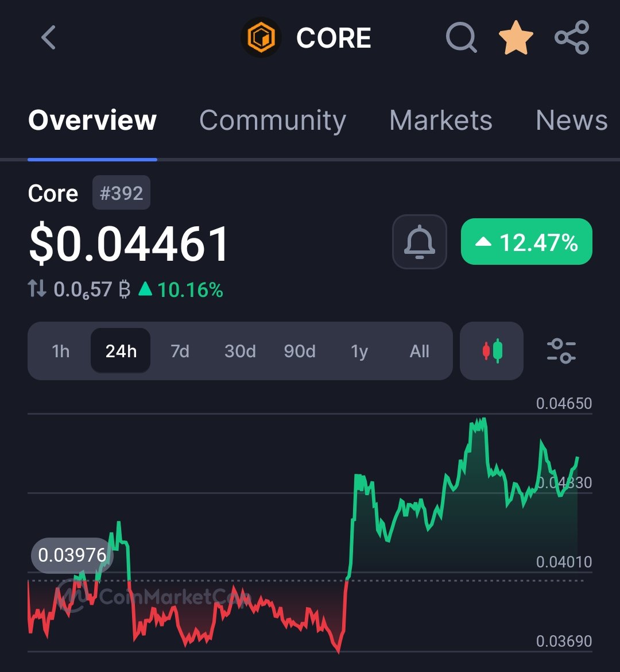The width and height of the screenshot is (620, 672).
Task: Display the All time chart
Action: (x=419, y=351)
